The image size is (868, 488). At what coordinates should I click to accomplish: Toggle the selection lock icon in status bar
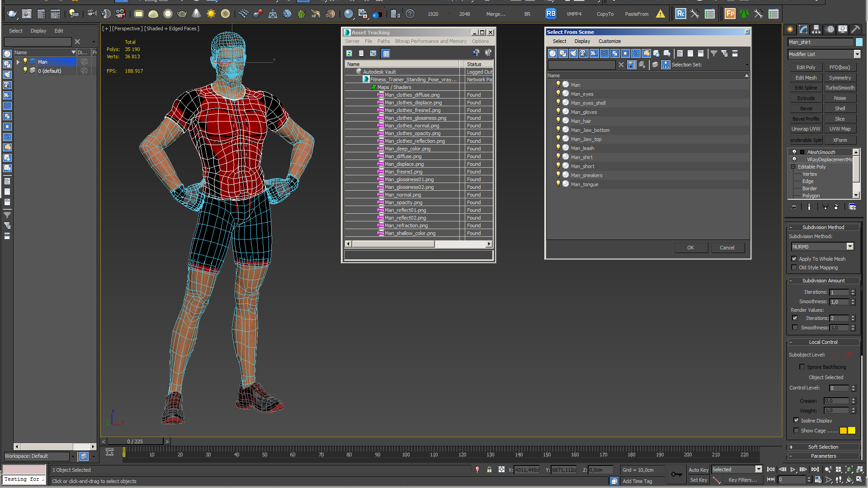pyautogui.click(x=489, y=470)
